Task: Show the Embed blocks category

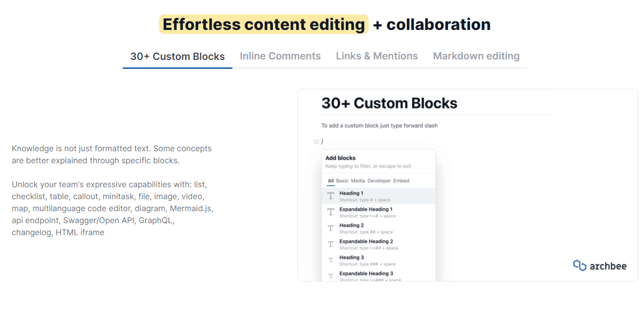Action: [x=401, y=181]
